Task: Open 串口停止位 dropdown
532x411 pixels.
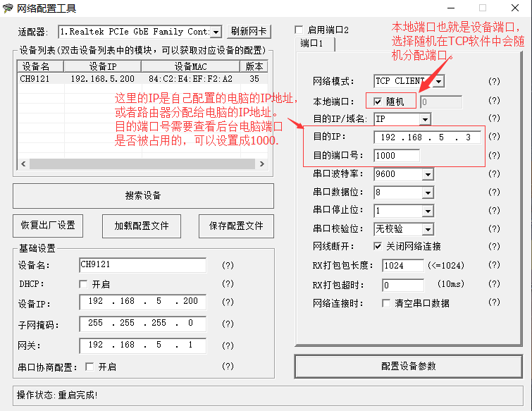Action: click(428, 211)
